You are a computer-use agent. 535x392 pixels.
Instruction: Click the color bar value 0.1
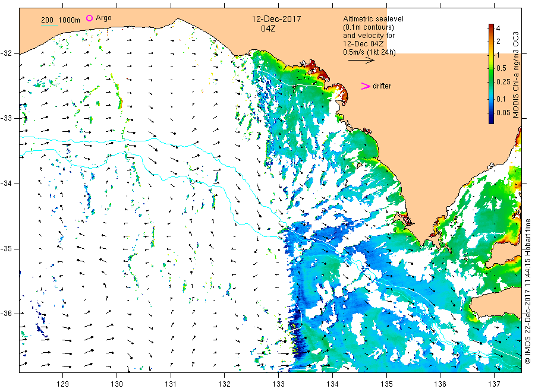501,99
